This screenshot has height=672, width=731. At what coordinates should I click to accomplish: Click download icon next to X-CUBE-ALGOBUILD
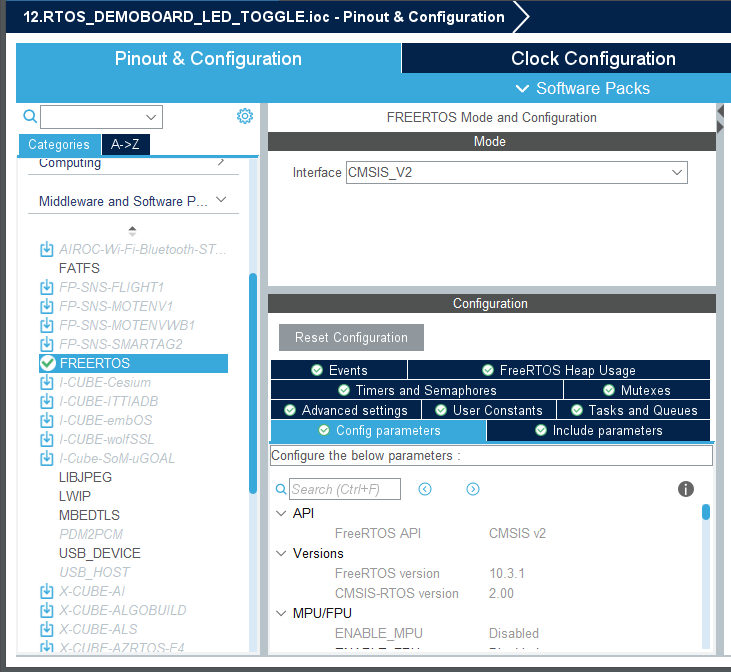[47, 610]
